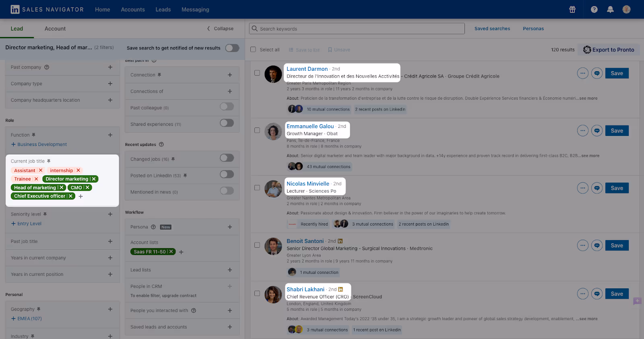Switch to the Account tab
The width and height of the screenshot is (644, 339).
coord(55,29)
